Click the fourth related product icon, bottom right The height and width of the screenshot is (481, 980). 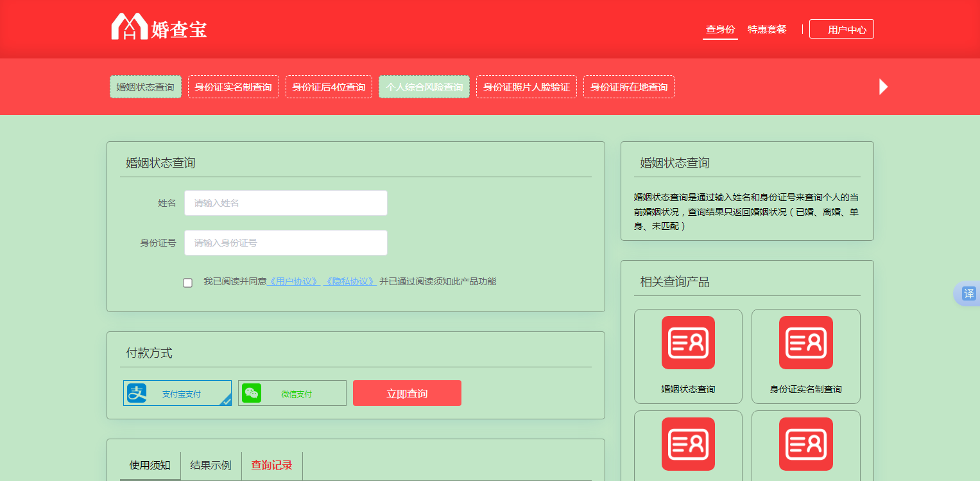(805, 444)
